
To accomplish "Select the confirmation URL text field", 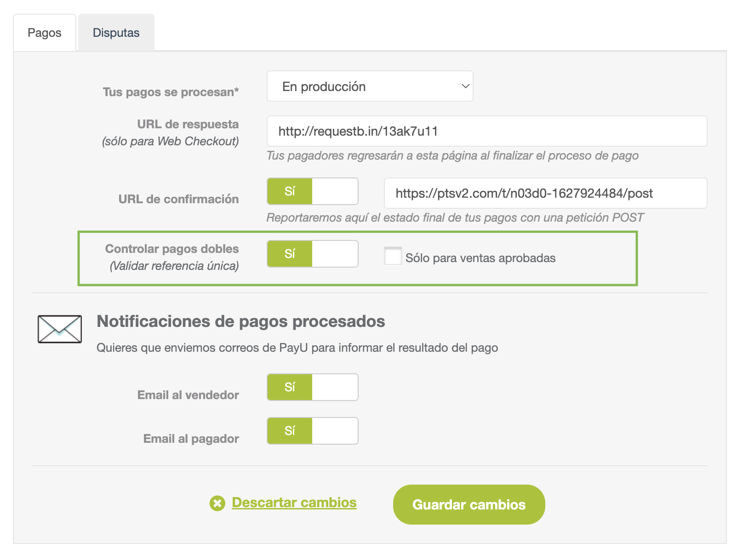I will [546, 193].
